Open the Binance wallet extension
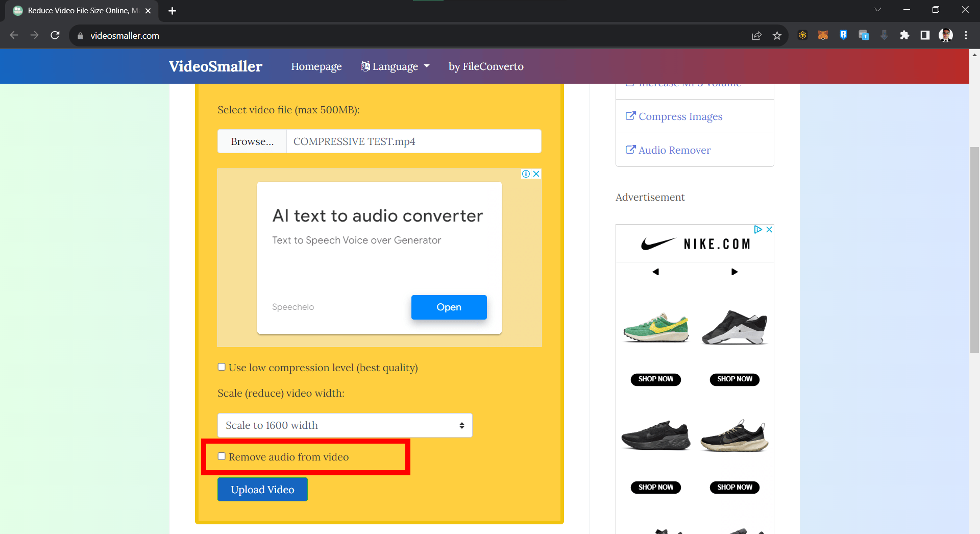This screenshot has width=980, height=534. (x=802, y=35)
